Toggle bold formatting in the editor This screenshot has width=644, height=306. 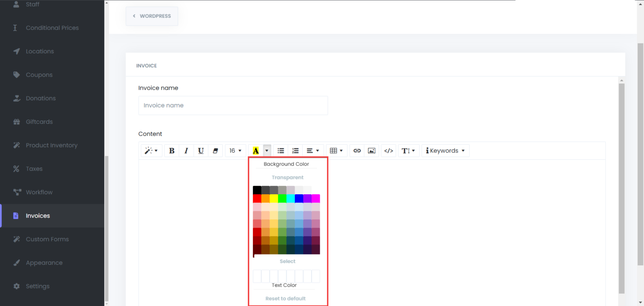(x=172, y=150)
